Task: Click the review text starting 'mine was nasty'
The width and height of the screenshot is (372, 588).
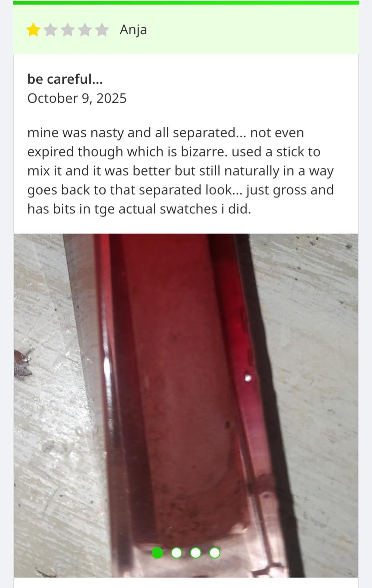Action: [x=180, y=171]
